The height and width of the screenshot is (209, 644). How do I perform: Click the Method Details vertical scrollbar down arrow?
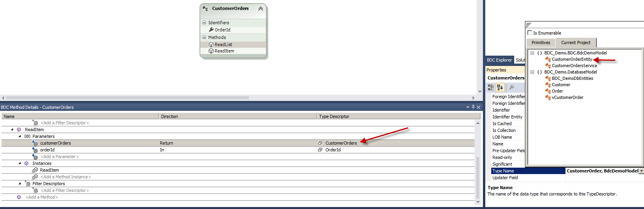pos(478,202)
